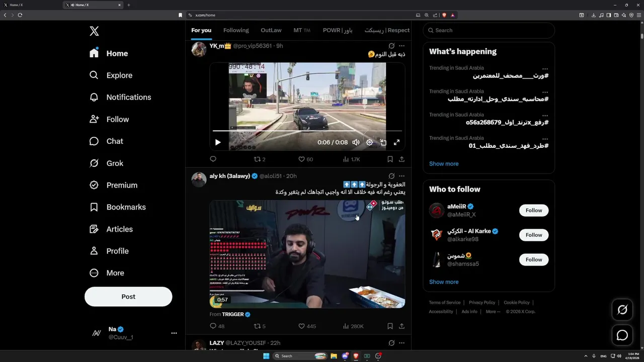Open the Follow page in sidebar

coord(110,119)
